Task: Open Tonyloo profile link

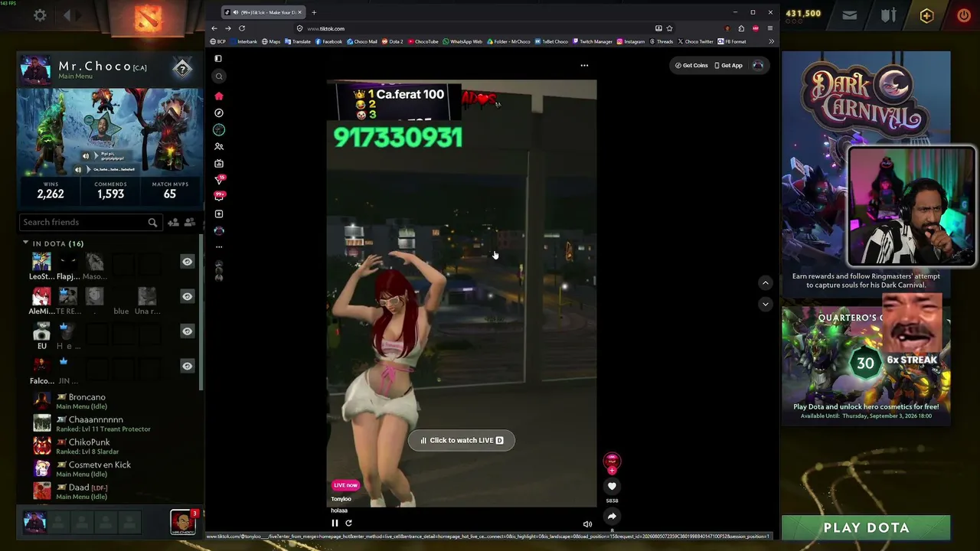Action: click(341, 499)
